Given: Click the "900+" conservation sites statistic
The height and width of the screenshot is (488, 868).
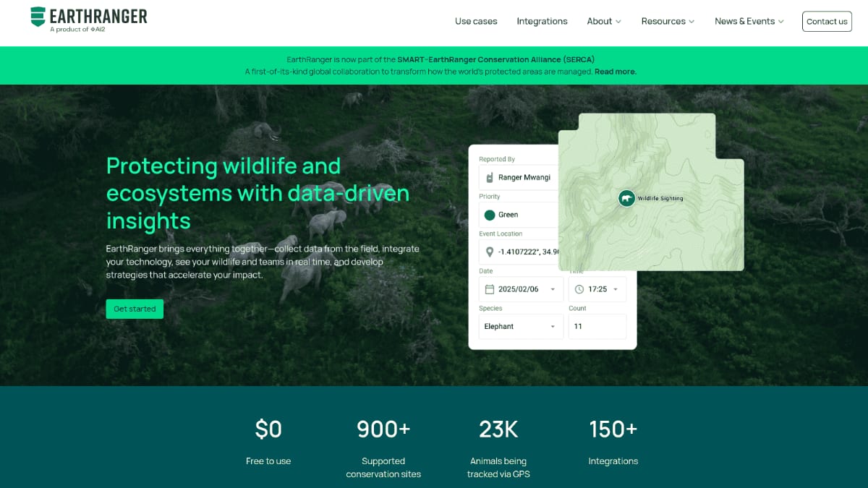Looking at the screenshot, I should [x=383, y=448].
